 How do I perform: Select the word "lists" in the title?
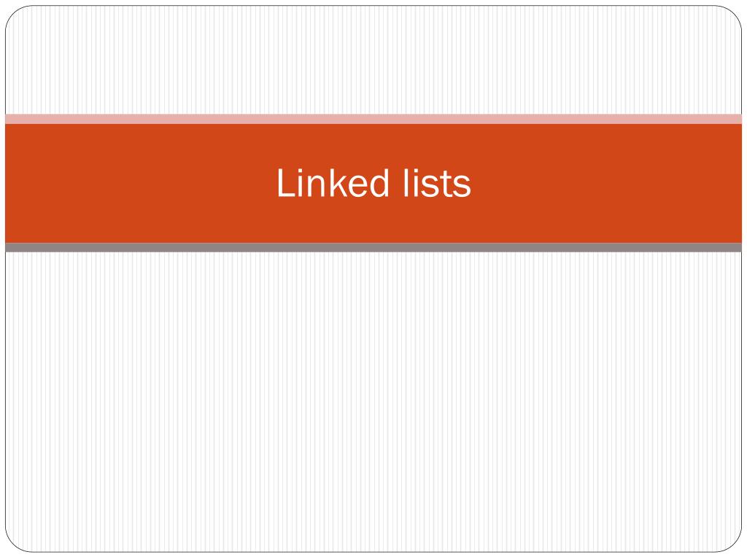pyautogui.click(x=438, y=183)
